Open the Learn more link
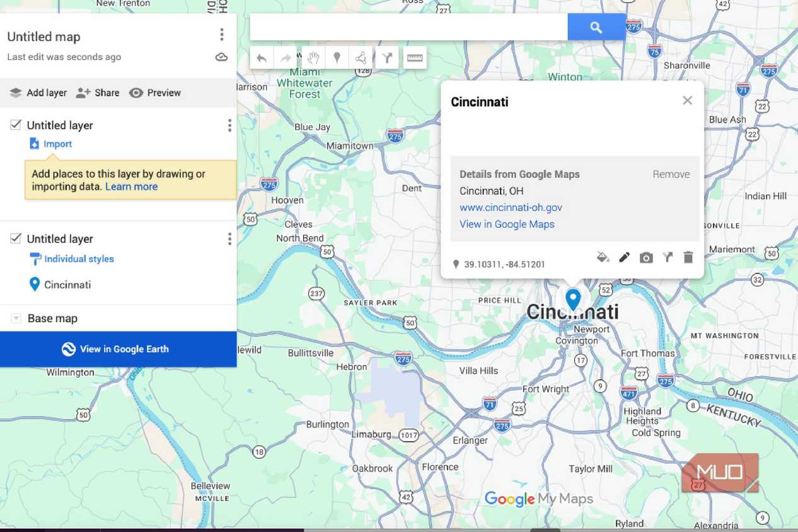798x532 pixels. [x=131, y=187]
